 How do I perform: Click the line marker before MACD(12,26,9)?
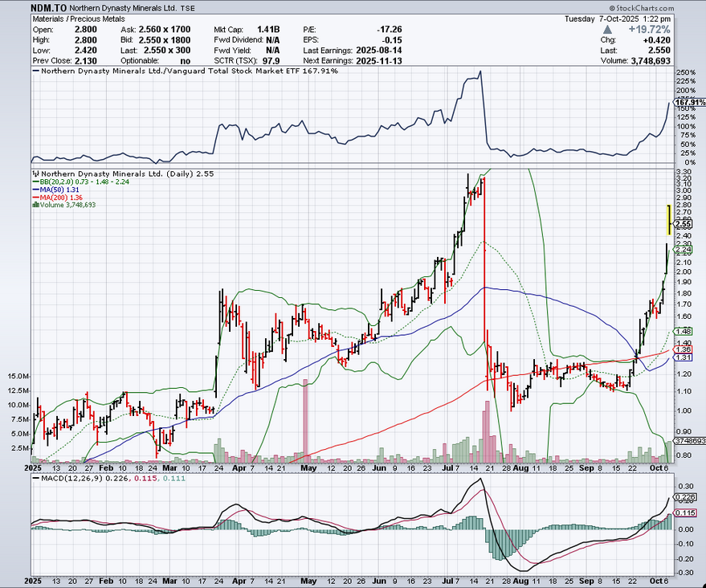pos(35,479)
